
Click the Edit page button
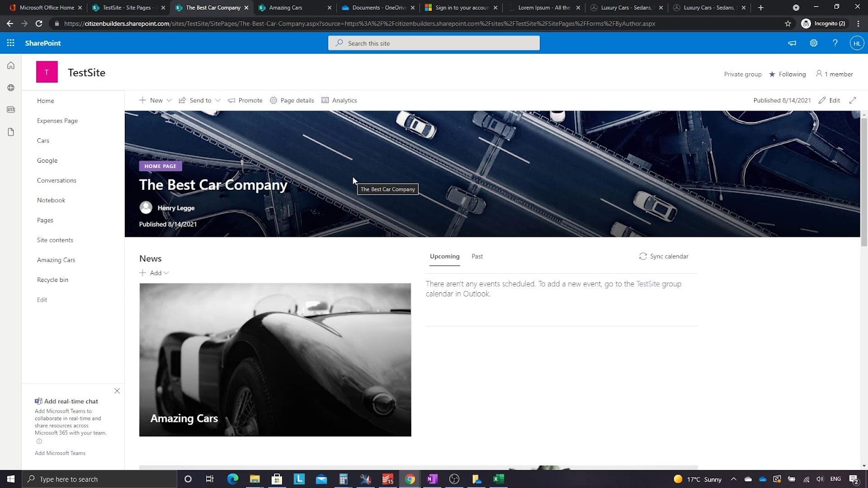pyautogui.click(x=829, y=100)
